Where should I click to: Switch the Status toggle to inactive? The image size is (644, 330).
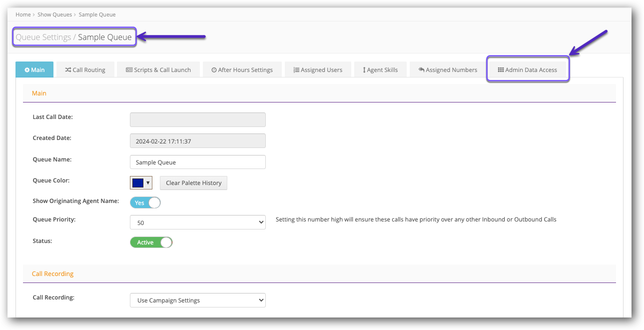click(151, 242)
